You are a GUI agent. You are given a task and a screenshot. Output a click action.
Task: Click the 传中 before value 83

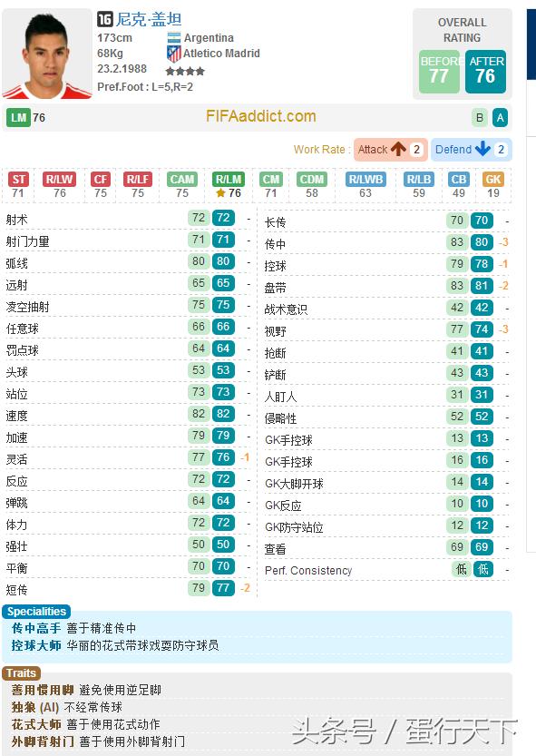(457, 242)
